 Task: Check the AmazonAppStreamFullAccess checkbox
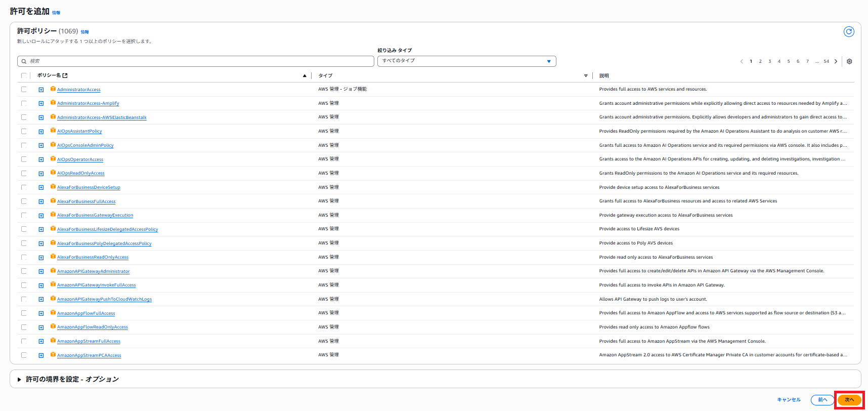(x=24, y=341)
